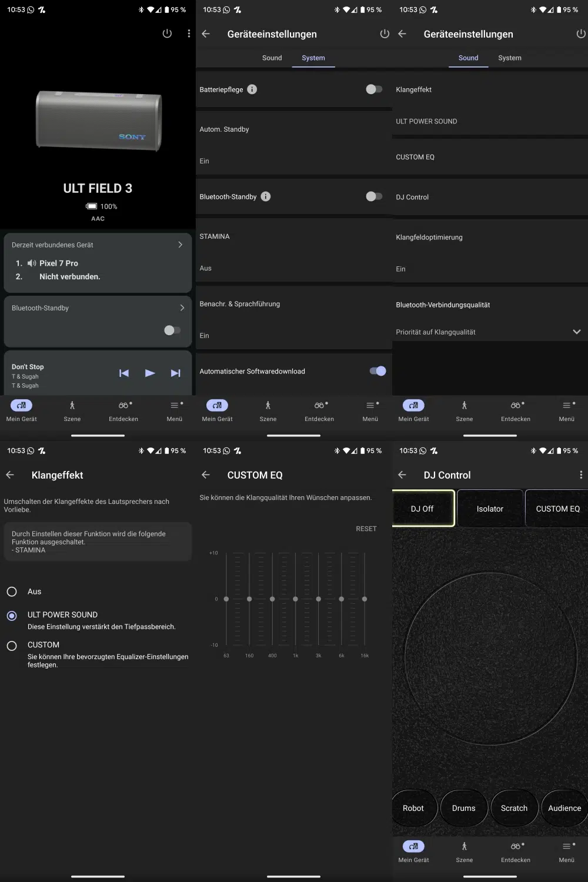Select the CUSTOM equalizer radio option
Viewport: 588px width, 882px height.
12,646
